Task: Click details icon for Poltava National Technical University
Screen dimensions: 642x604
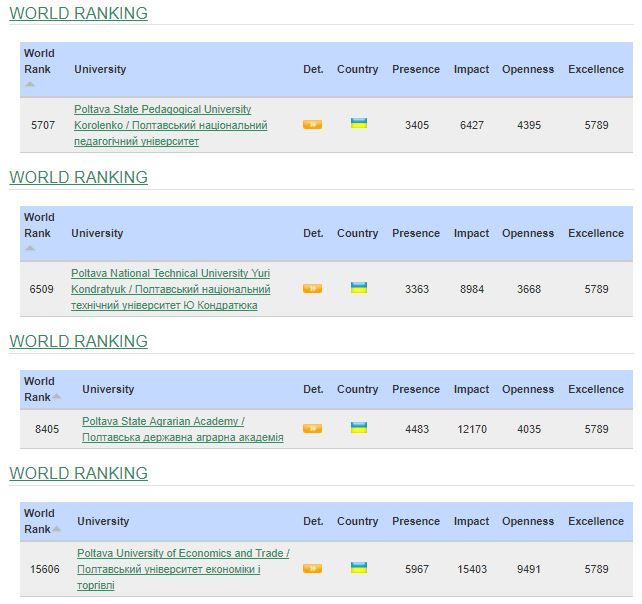Action: click(x=312, y=289)
